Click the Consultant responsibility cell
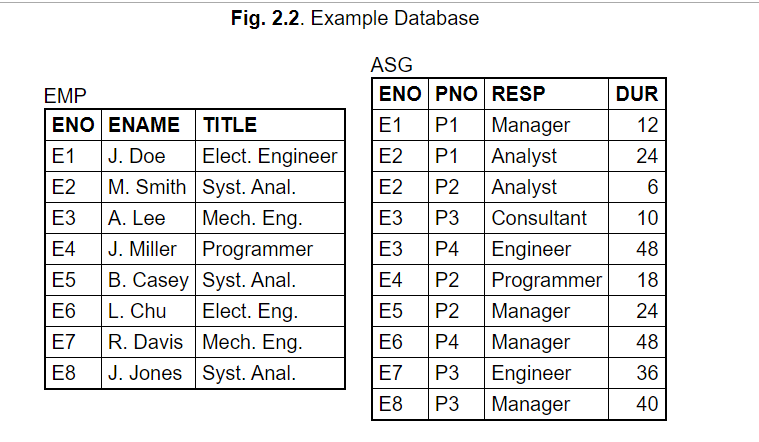Viewport: 759px width, 442px height. (546, 218)
